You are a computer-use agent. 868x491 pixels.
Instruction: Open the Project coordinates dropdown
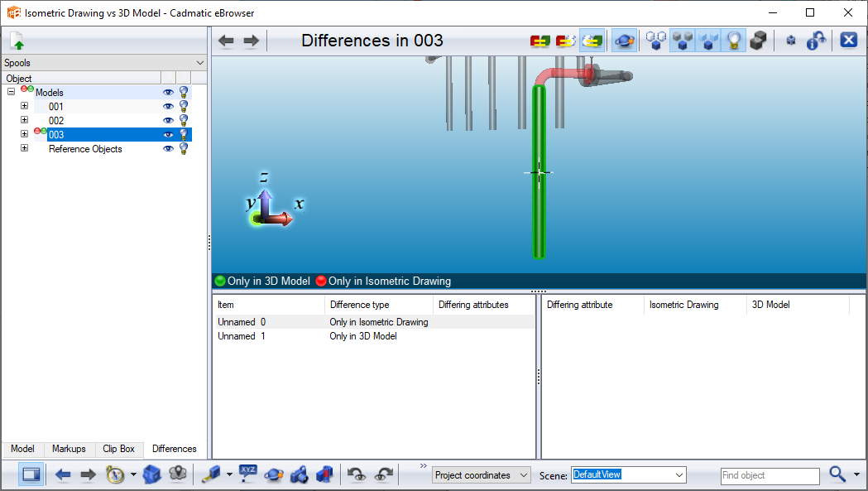(x=481, y=475)
